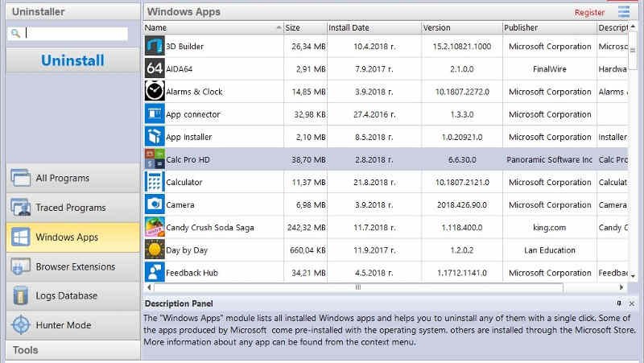
Task: Open Browser Extensions section
Action: [73, 267]
